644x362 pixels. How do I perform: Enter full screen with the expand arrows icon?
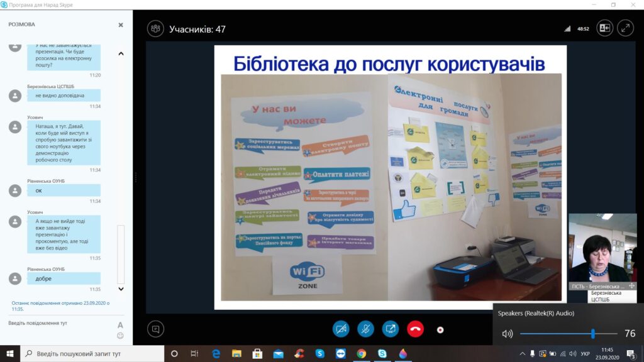point(625,28)
